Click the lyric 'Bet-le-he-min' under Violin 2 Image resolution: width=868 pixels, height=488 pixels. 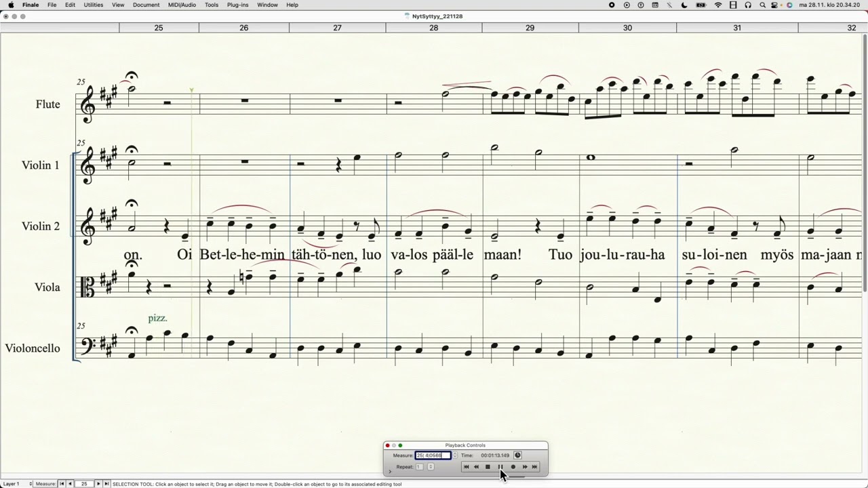click(243, 256)
